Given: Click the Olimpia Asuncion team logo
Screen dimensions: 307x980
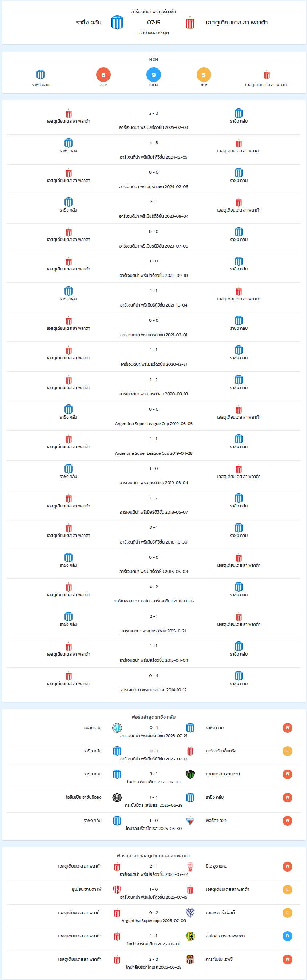Looking at the screenshot, I should point(117,797).
